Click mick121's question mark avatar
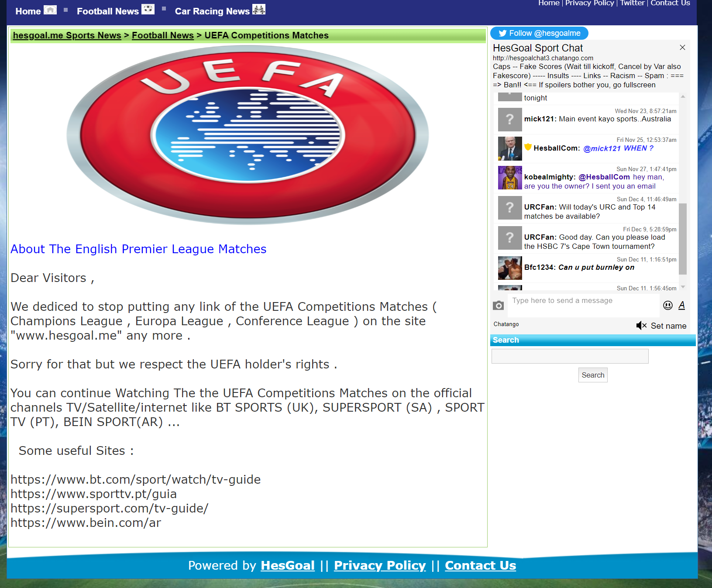The image size is (712, 588). tap(510, 120)
